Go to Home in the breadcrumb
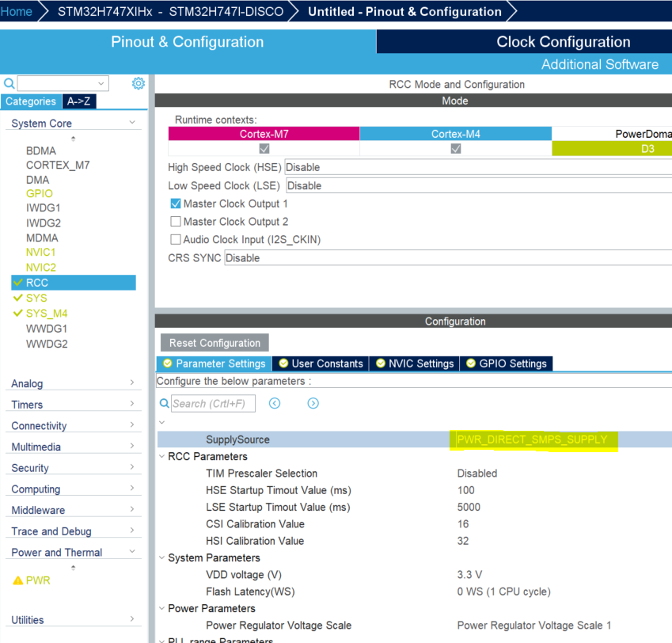Screen dimensions: 672x643 tap(17, 12)
